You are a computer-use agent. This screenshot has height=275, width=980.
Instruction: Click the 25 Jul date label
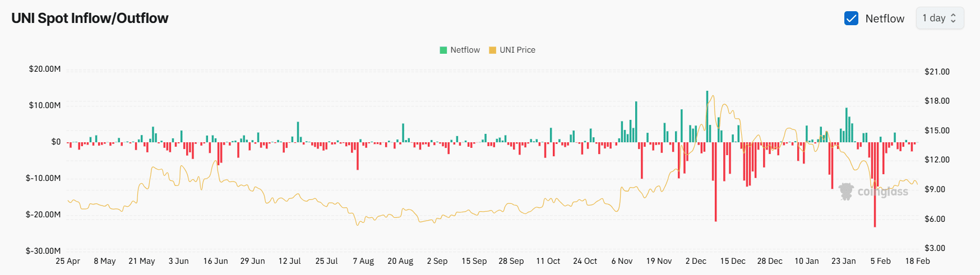pos(327,261)
